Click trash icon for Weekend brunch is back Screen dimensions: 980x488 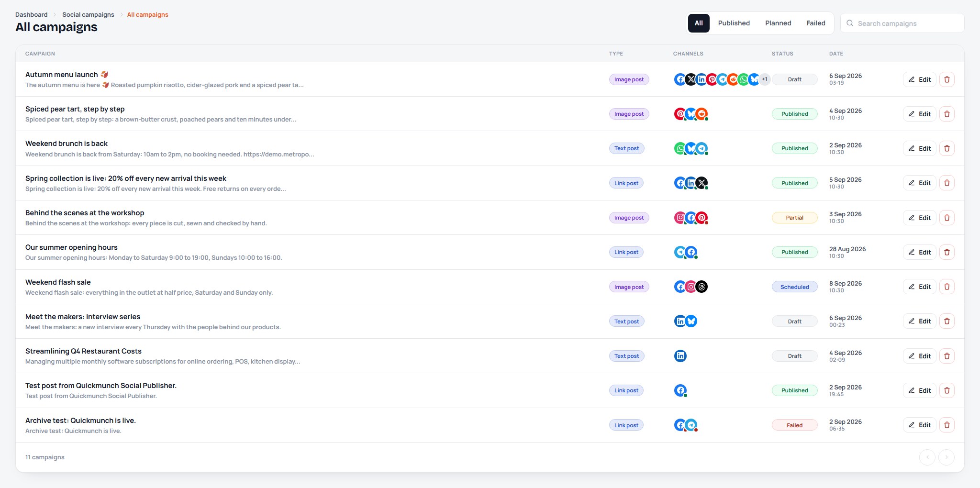point(947,148)
